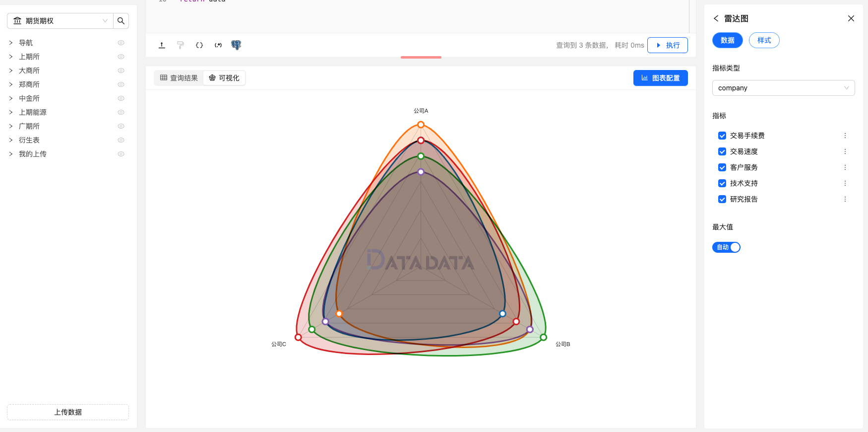The image size is (868, 432).
Task: Open the 样式 tab in the radar panel
Action: click(764, 40)
